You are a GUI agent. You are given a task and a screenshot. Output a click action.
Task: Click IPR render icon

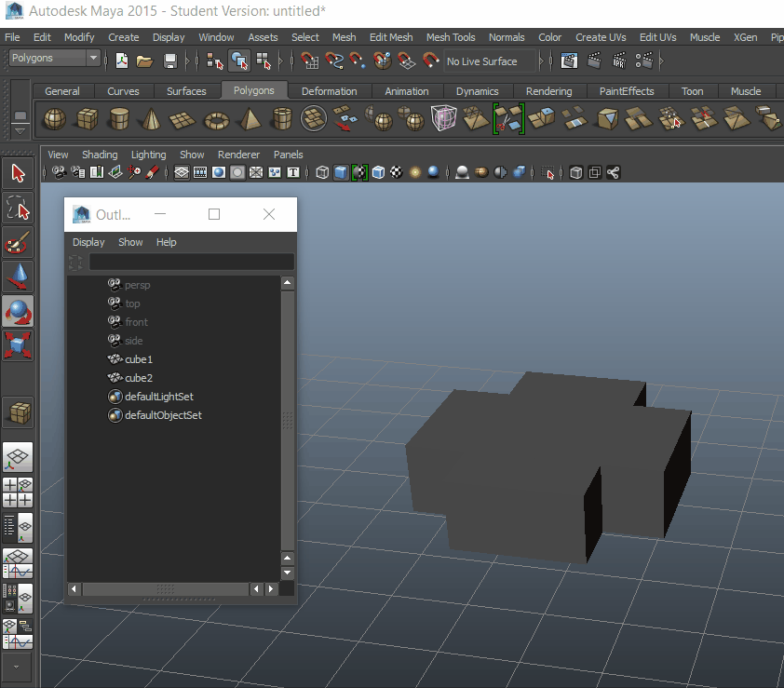click(619, 61)
